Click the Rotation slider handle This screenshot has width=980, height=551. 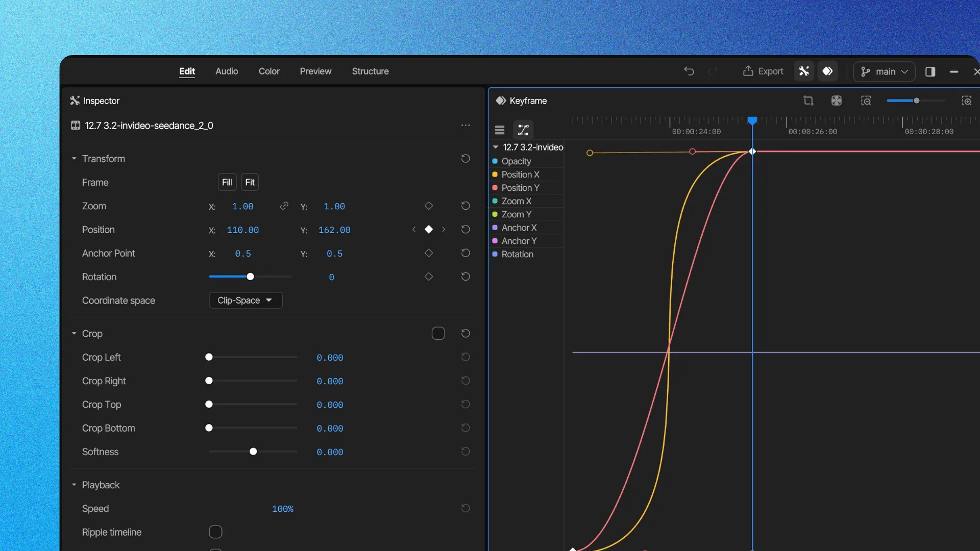(250, 277)
